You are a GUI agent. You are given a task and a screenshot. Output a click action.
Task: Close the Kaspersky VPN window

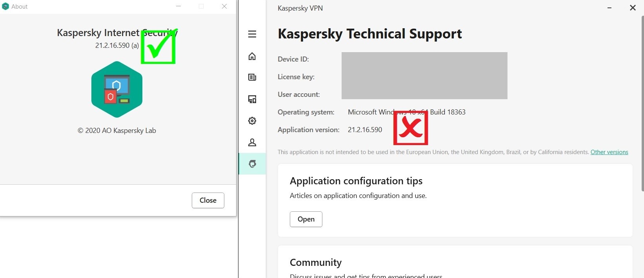click(x=633, y=8)
